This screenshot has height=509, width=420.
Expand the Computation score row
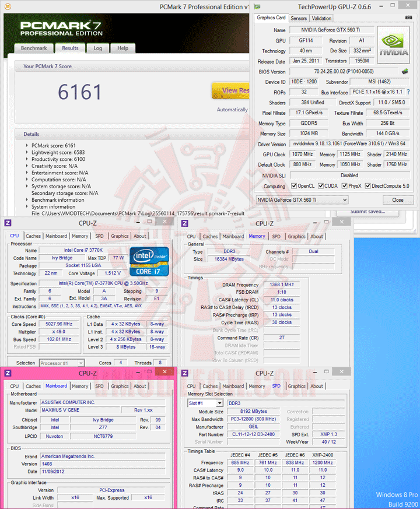[27, 180]
